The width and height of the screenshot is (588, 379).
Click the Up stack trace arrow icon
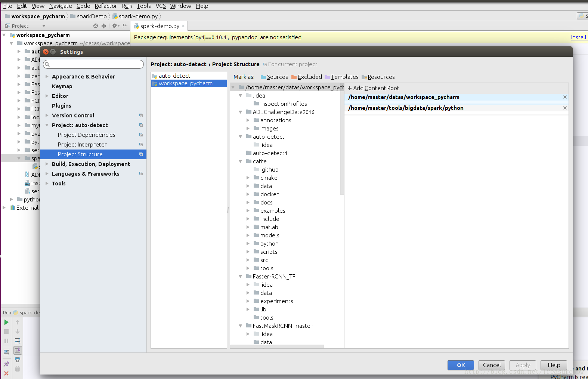pos(18,322)
